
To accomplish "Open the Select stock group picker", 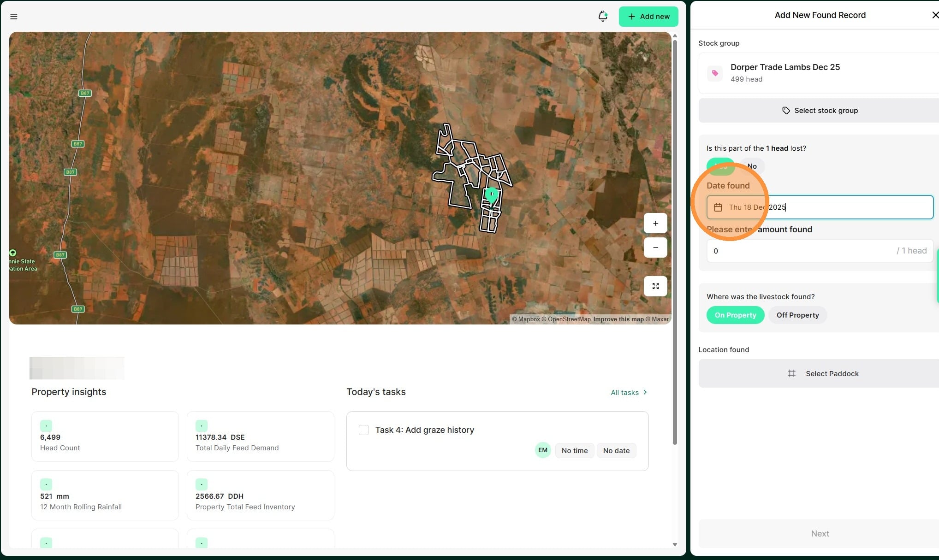I will click(820, 111).
